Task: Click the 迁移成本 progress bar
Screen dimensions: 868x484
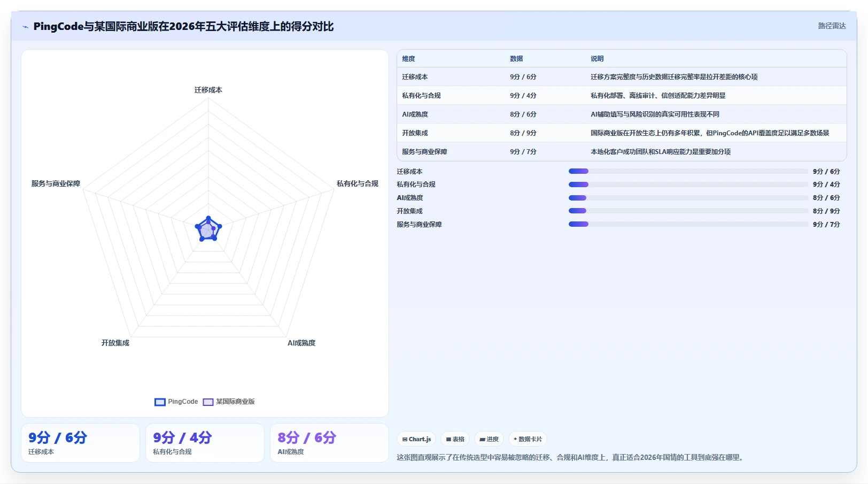Action: 688,171
